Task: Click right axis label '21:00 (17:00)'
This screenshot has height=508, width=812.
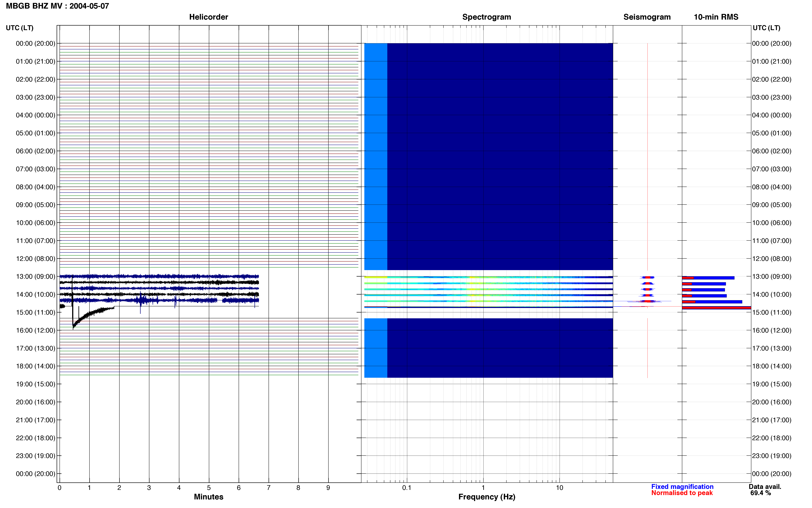Action: pyautogui.click(x=772, y=420)
